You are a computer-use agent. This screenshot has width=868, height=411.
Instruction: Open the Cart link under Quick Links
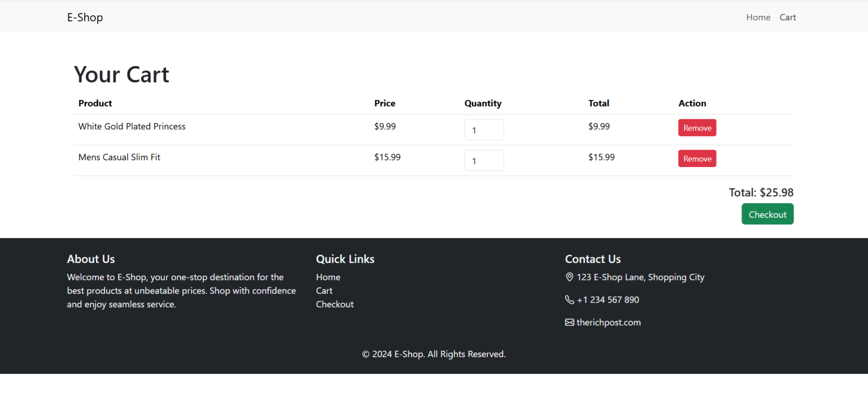pyautogui.click(x=324, y=290)
